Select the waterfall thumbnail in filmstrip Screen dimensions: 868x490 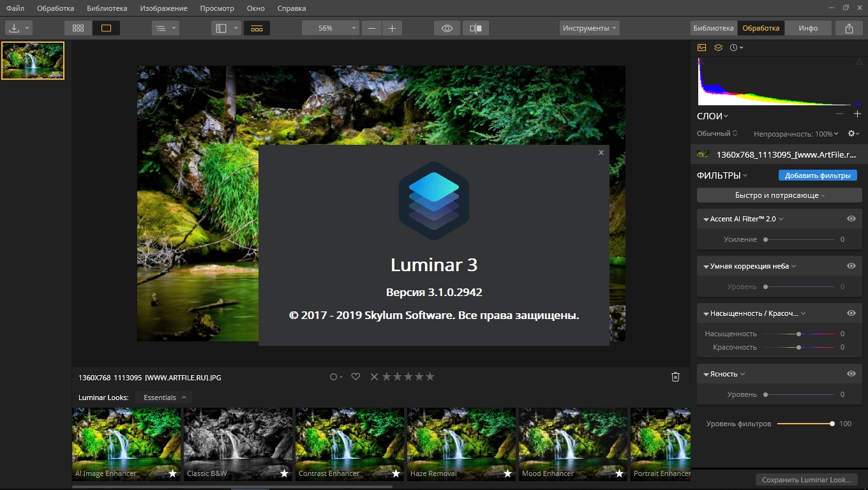click(33, 61)
